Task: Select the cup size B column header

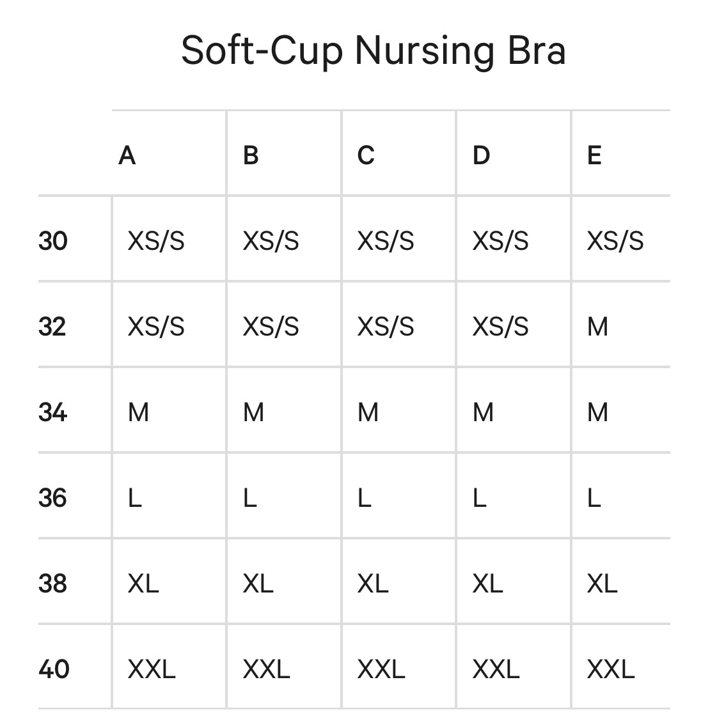Action: (251, 155)
